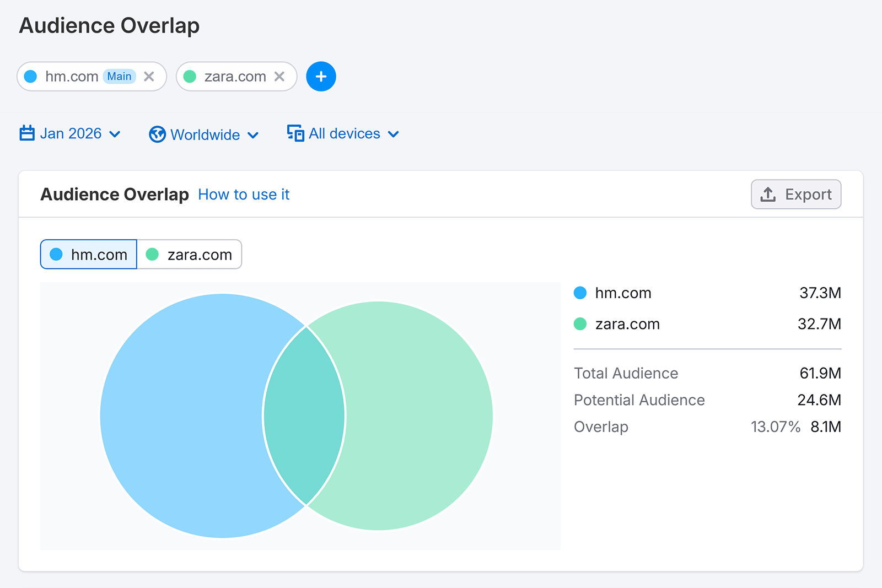Click the 61.9M total audience value
This screenshot has height=588, width=882.
pyautogui.click(x=820, y=374)
